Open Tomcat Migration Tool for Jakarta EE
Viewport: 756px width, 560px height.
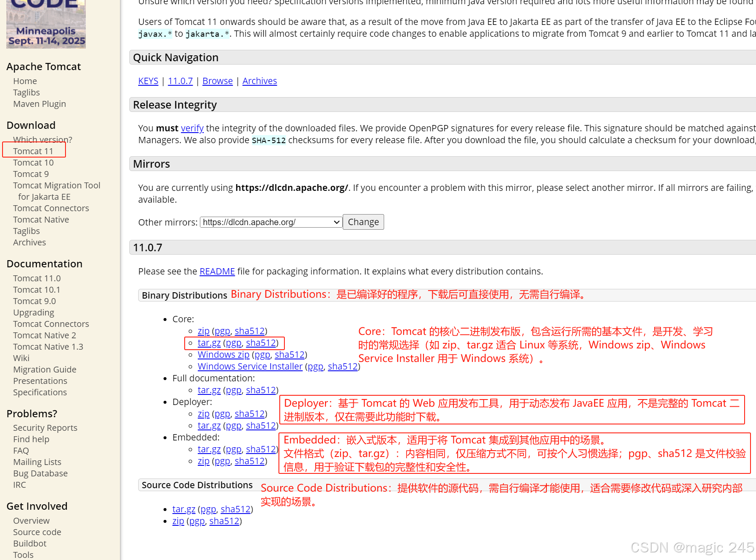coord(57,191)
